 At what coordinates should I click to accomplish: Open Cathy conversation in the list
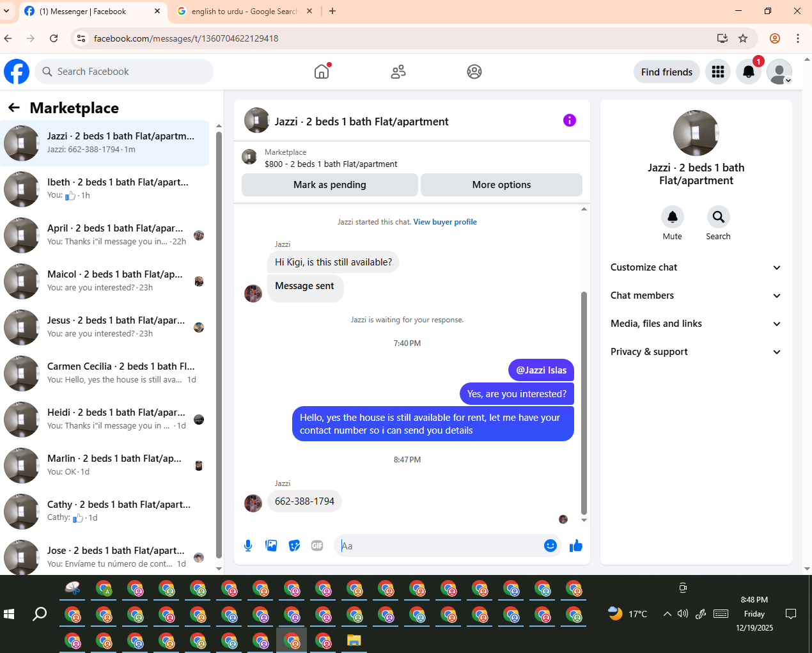tap(105, 512)
